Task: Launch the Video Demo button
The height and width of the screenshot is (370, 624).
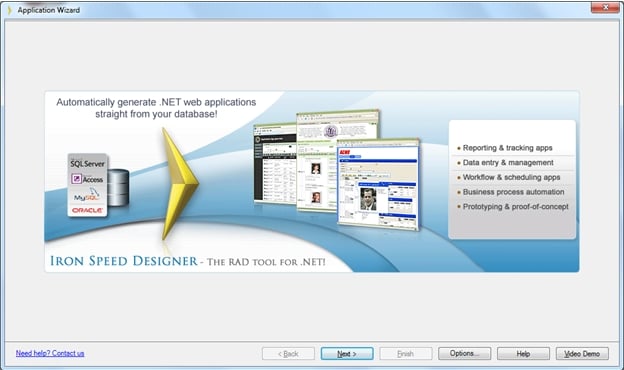Action: (582, 353)
